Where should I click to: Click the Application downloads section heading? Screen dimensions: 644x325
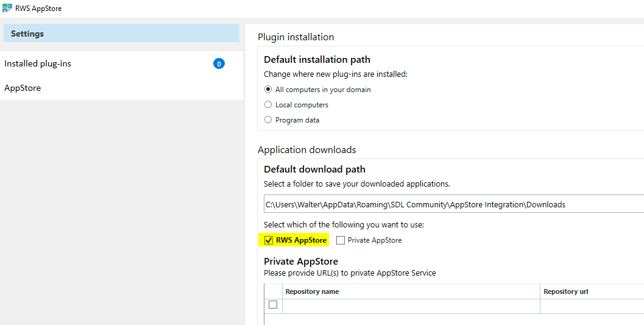pos(306,149)
